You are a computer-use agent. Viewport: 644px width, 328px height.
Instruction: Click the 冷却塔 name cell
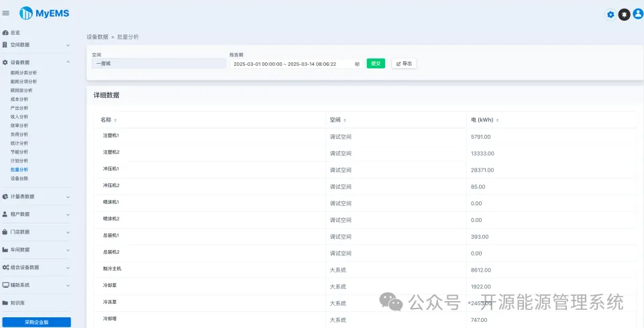point(109,319)
